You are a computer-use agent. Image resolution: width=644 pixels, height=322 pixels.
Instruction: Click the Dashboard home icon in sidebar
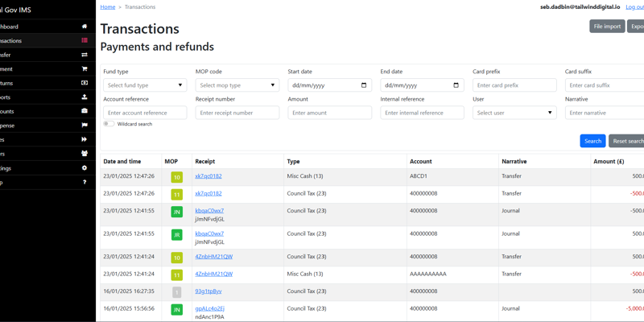[84, 27]
